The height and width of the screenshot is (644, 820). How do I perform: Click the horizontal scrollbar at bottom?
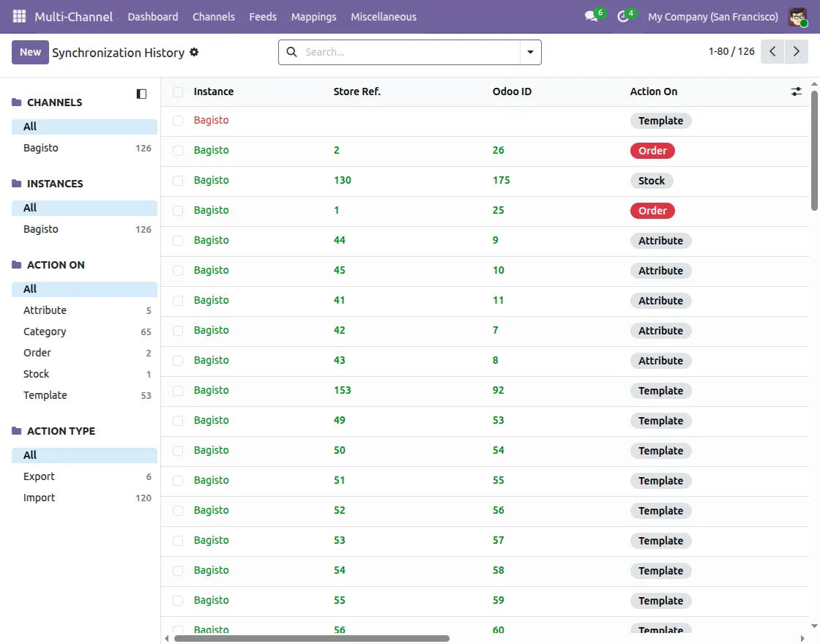pyautogui.click(x=312, y=638)
